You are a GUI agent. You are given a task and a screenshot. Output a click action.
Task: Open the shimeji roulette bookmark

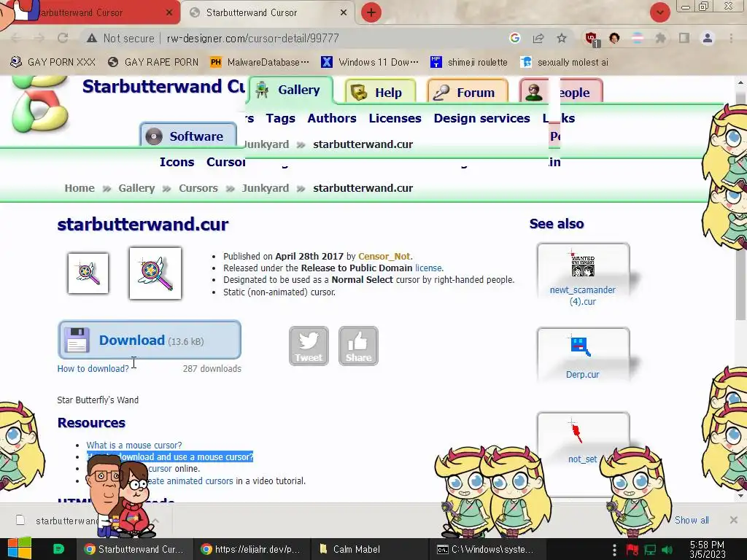pyautogui.click(x=469, y=62)
